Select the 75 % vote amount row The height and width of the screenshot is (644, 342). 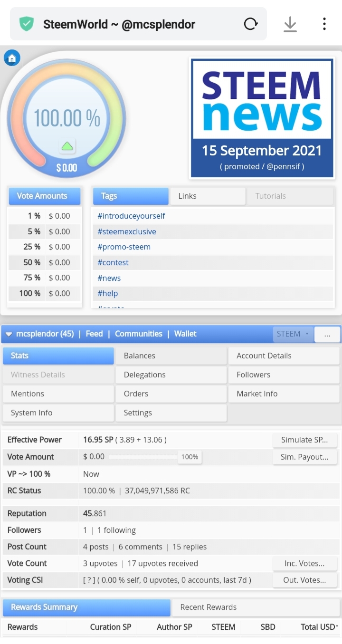(x=46, y=278)
